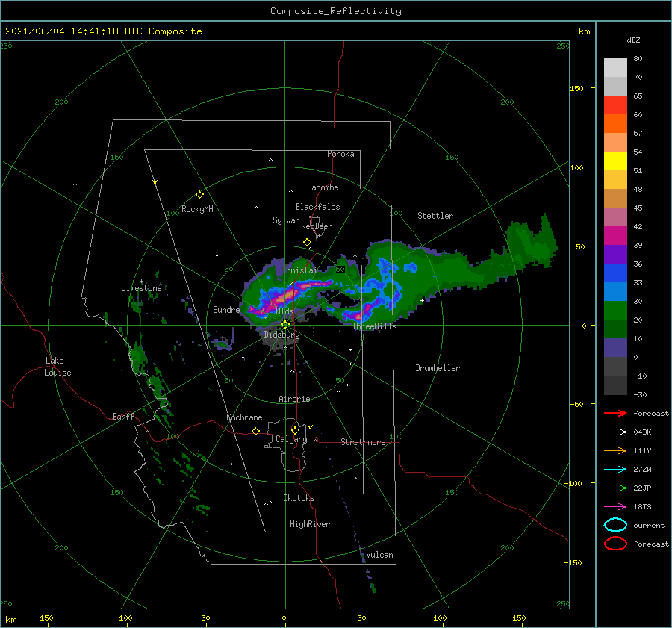Click the red forecast arrow in legend
The width and height of the screenshot is (672, 628).
[615, 413]
